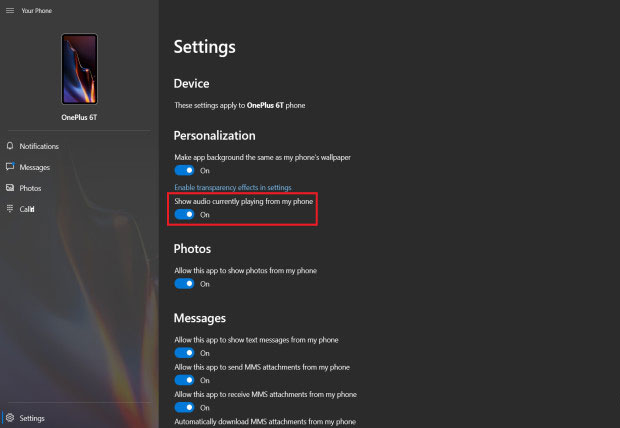Toggle sending MMS attachments from phone

pyautogui.click(x=184, y=380)
